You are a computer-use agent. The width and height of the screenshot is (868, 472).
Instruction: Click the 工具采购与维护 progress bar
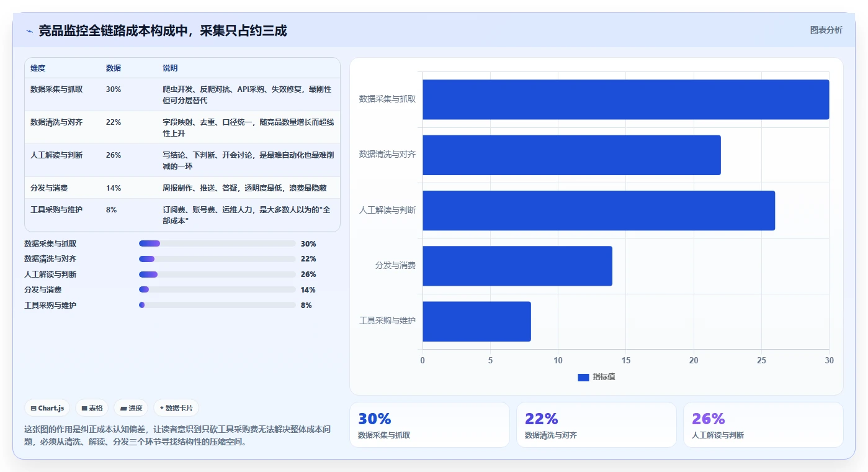click(x=217, y=305)
